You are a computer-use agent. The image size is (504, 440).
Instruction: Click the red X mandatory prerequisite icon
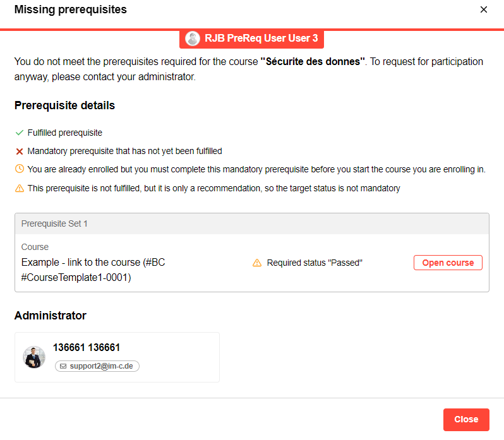[20, 152]
